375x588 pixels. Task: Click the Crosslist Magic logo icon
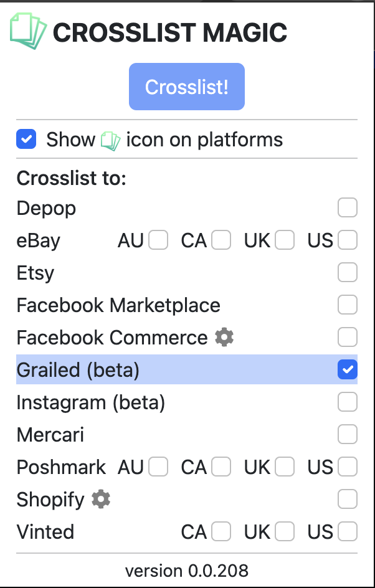coord(28,30)
